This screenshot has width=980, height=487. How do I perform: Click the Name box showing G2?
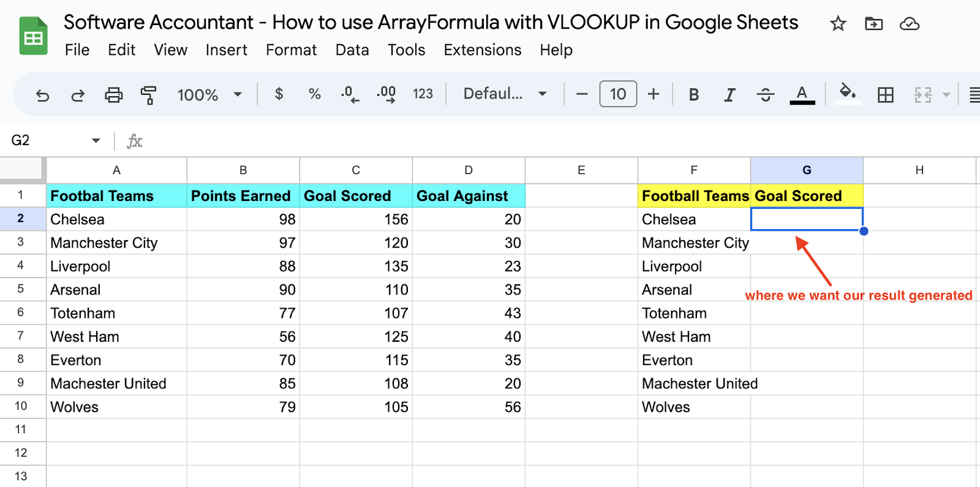pos(49,140)
